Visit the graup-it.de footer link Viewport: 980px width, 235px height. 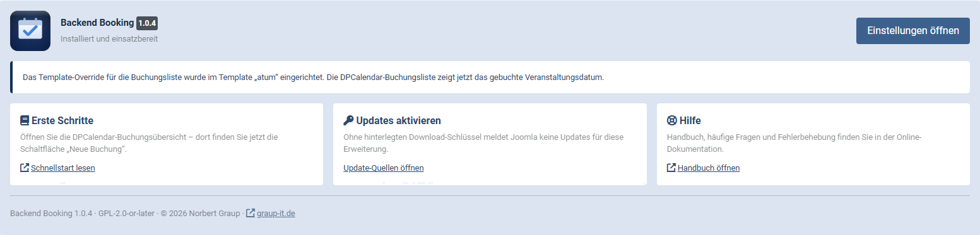tap(276, 214)
